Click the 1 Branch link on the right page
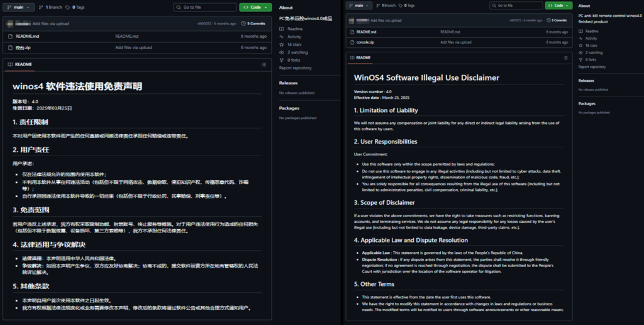644x325 pixels. point(386,5)
